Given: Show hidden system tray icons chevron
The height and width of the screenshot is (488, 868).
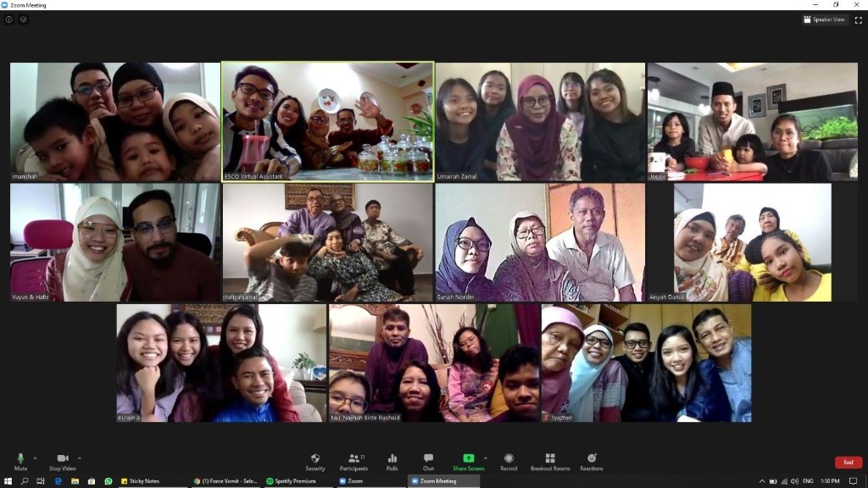Looking at the screenshot, I should pyautogui.click(x=762, y=481).
